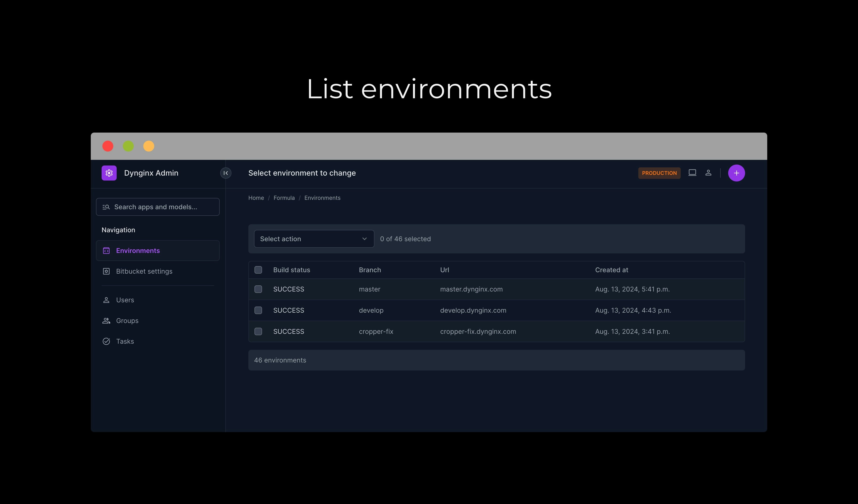Open the user account icon
The height and width of the screenshot is (504, 858).
click(708, 173)
